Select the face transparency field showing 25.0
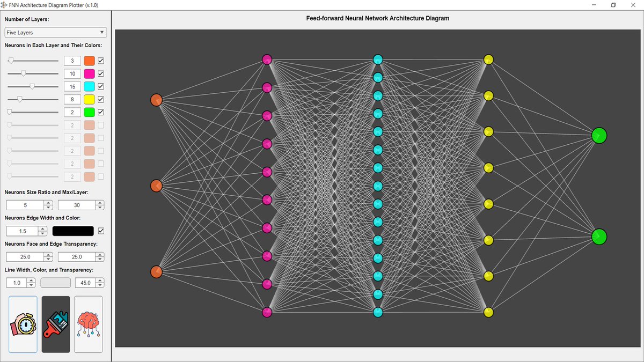644x362 pixels. [x=25, y=256]
